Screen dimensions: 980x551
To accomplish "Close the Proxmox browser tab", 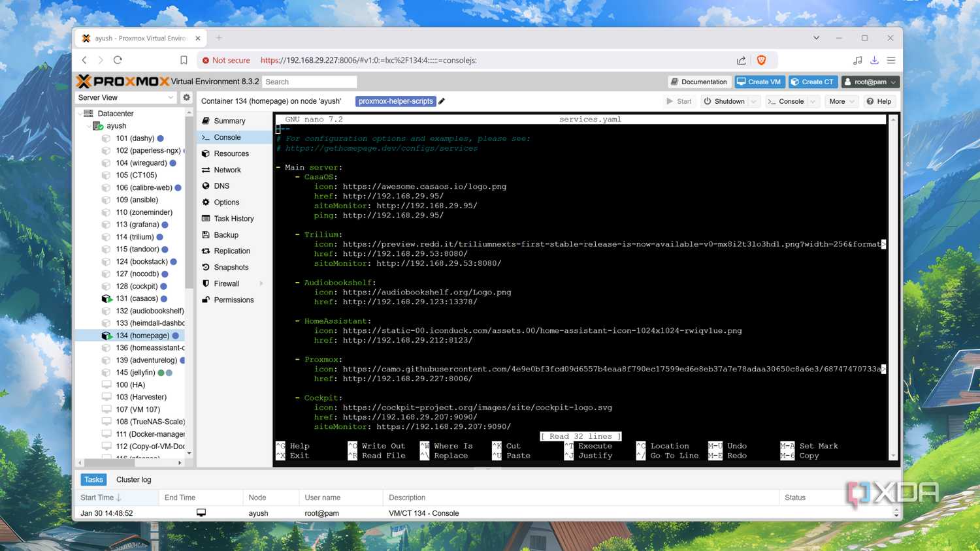I will tap(198, 38).
